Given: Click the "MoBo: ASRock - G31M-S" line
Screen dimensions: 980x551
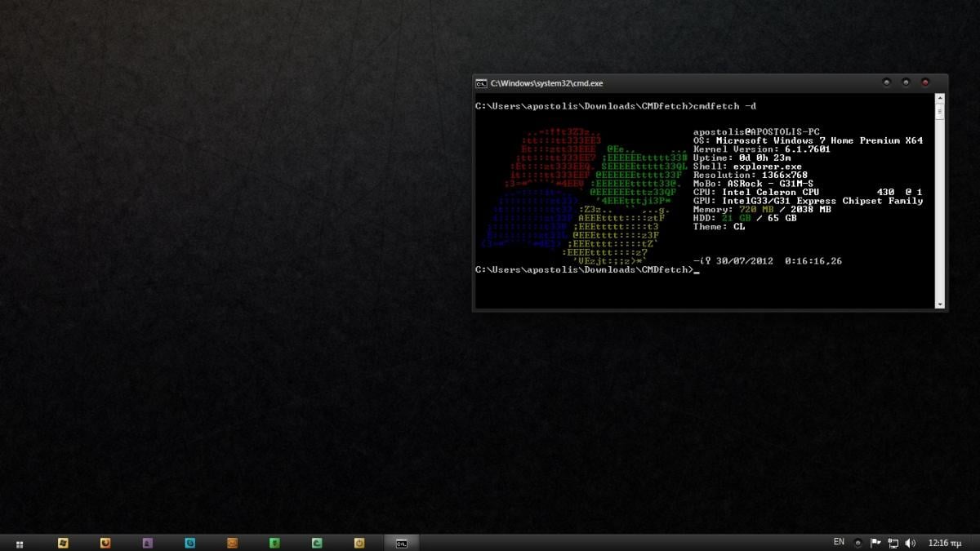Looking at the screenshot, I should [x=753, y=184].
